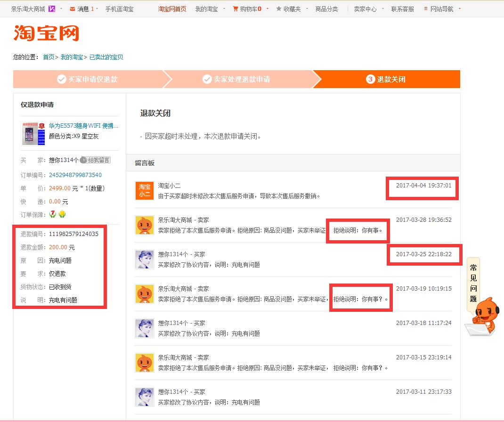Click the buyer avatar on 2017-03-18 message
The height and width of the screenshot is (422, 504).
point(144,328)
